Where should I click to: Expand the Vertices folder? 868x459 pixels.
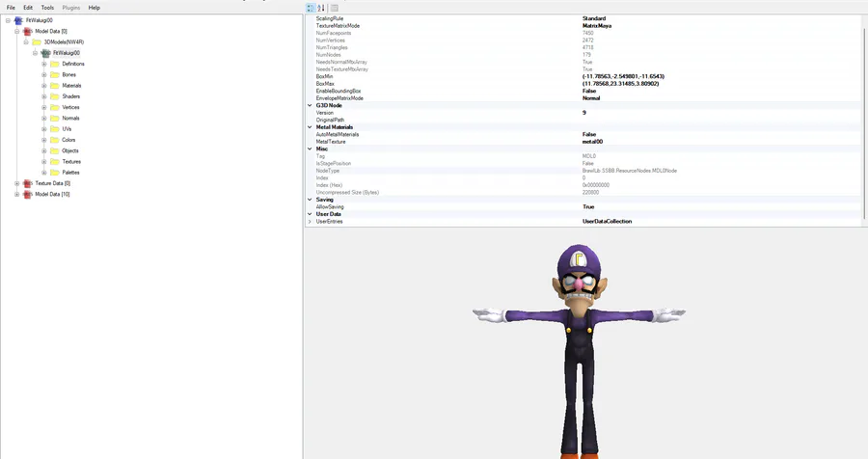click(x=44, y=107)
